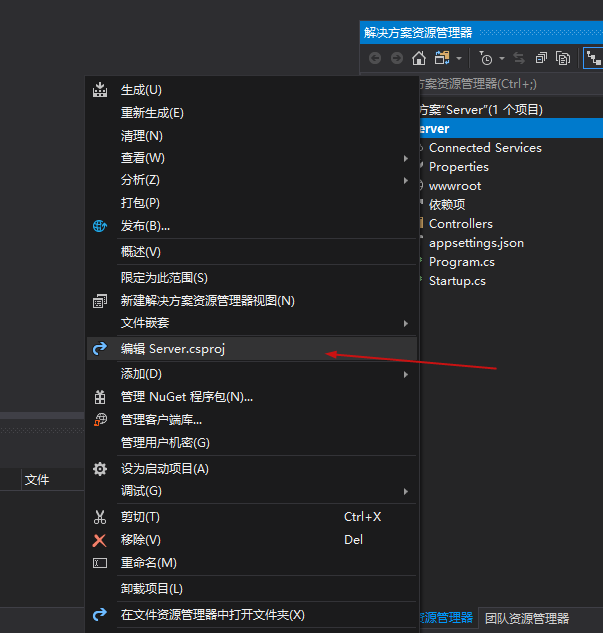Click the Home icon in Solution Explorer
Image resolution: width=603 pixels, height=633 pixels.
(x=419, y=59)
